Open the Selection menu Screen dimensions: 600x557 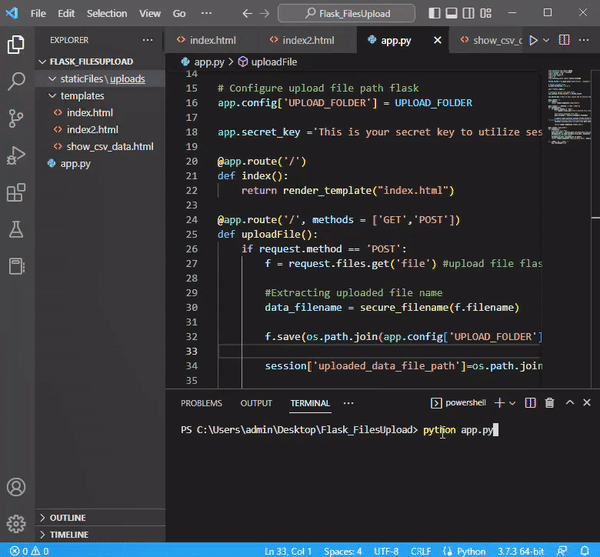(106, 14)
